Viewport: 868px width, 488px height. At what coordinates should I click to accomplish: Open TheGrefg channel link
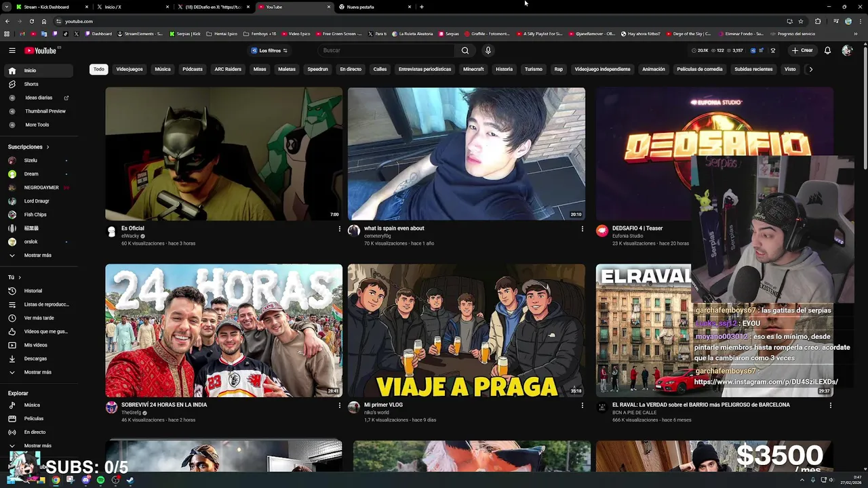[x=131, y=413]
